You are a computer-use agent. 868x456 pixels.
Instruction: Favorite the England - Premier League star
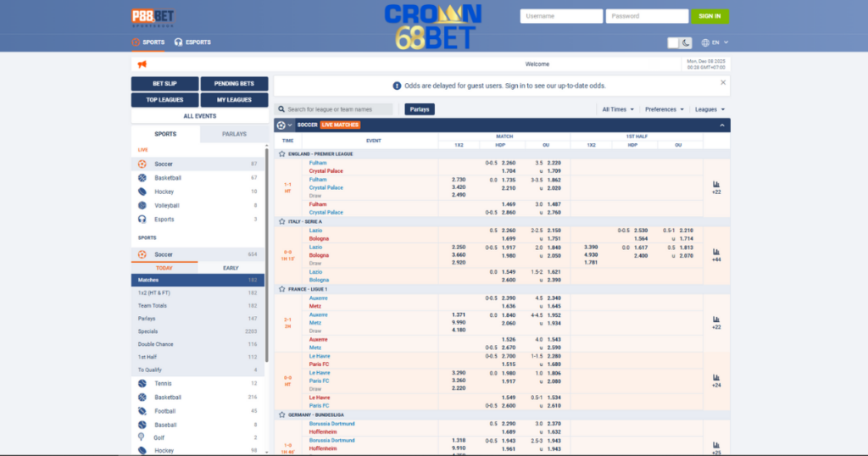click(x=281, y=153)
